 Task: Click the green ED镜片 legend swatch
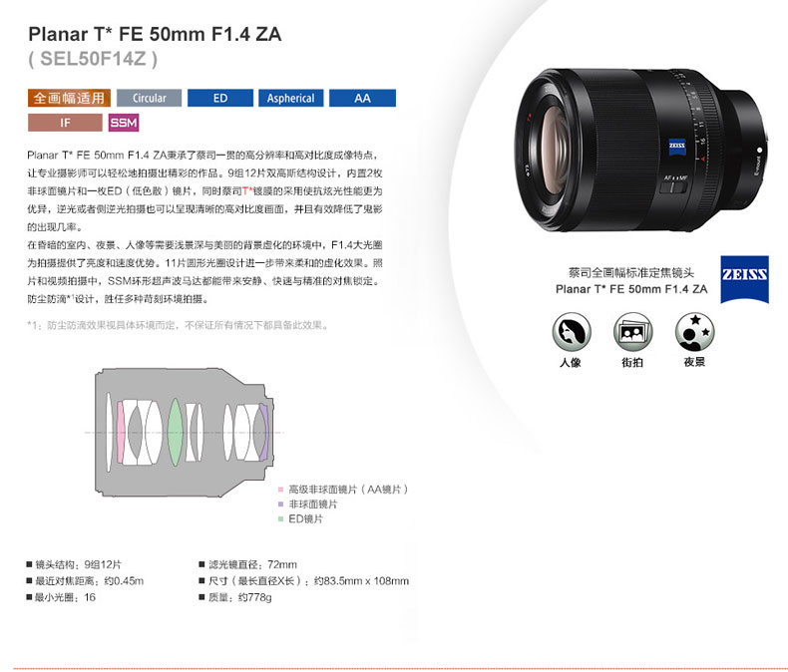[x=280, y=518]
